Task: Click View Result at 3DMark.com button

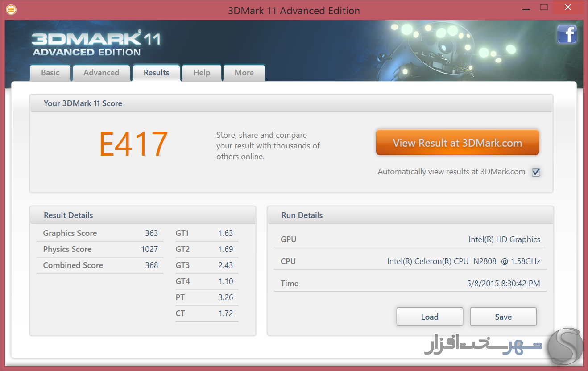Action: [x=457, y=143]
